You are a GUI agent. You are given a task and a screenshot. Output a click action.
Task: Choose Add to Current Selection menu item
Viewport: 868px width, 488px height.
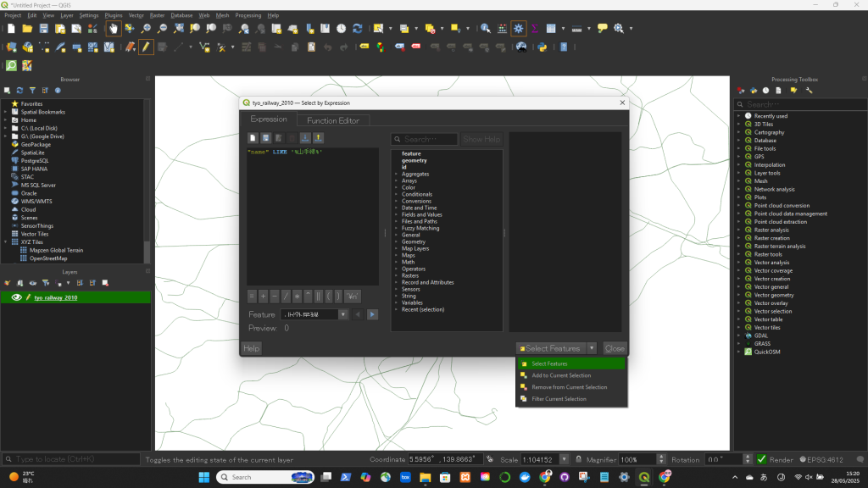point(560,375)
